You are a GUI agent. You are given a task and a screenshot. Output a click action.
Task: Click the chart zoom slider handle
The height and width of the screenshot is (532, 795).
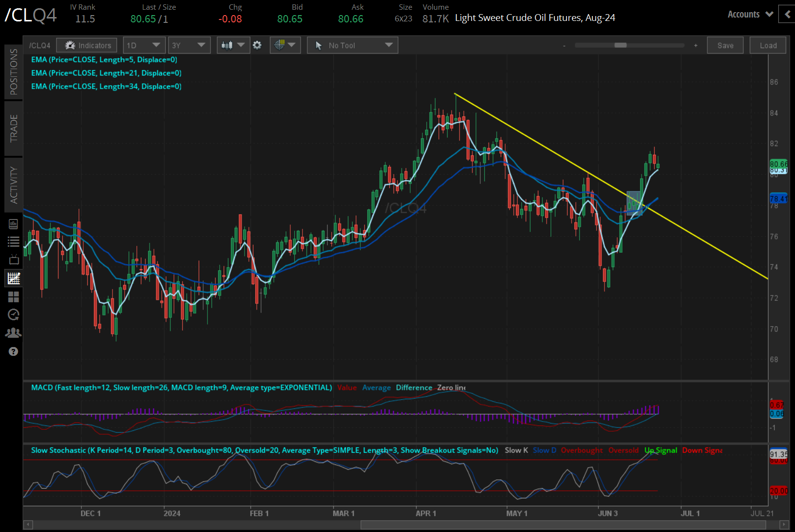pos(621,45)
